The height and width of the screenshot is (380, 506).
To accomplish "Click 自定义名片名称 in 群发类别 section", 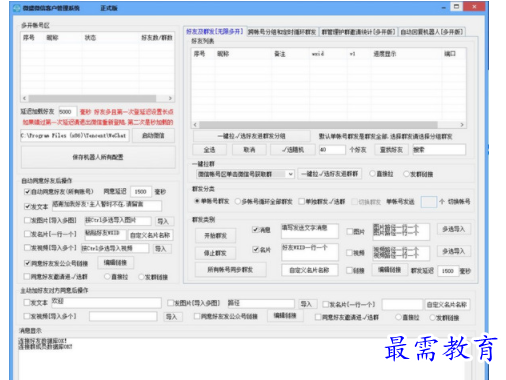I will 309,270.
